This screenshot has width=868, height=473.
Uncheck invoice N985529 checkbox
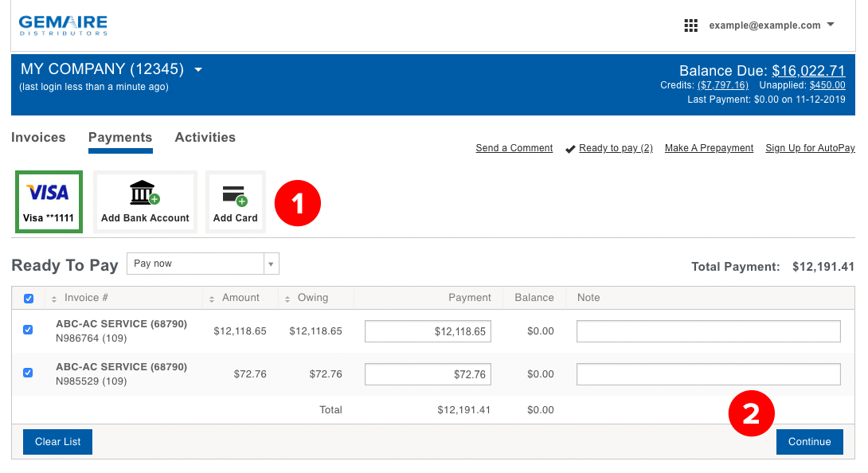28,373
